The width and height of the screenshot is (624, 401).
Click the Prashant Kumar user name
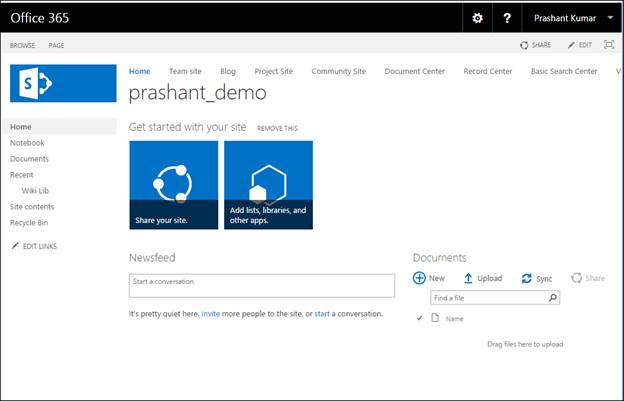click(565, 18)
